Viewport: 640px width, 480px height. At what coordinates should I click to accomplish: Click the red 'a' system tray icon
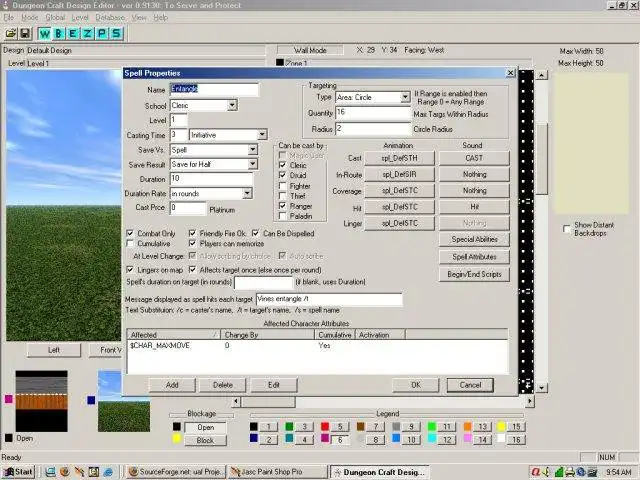536,472
